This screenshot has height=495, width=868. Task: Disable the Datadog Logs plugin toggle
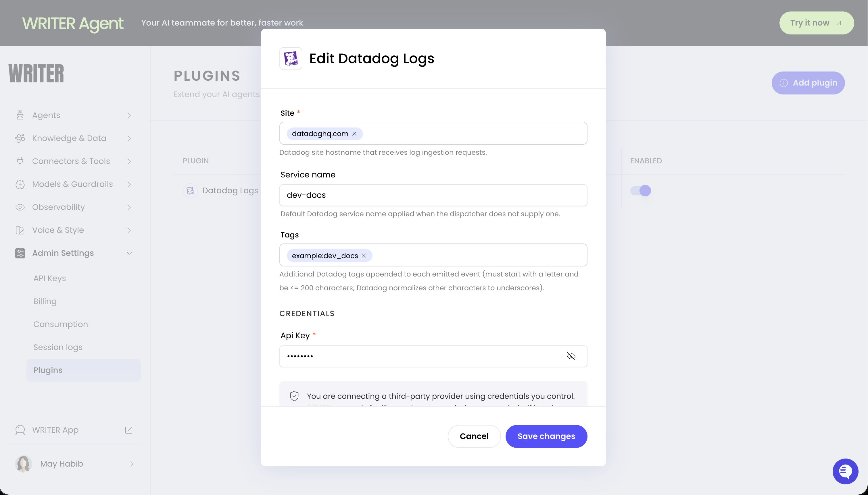point(641,190)
